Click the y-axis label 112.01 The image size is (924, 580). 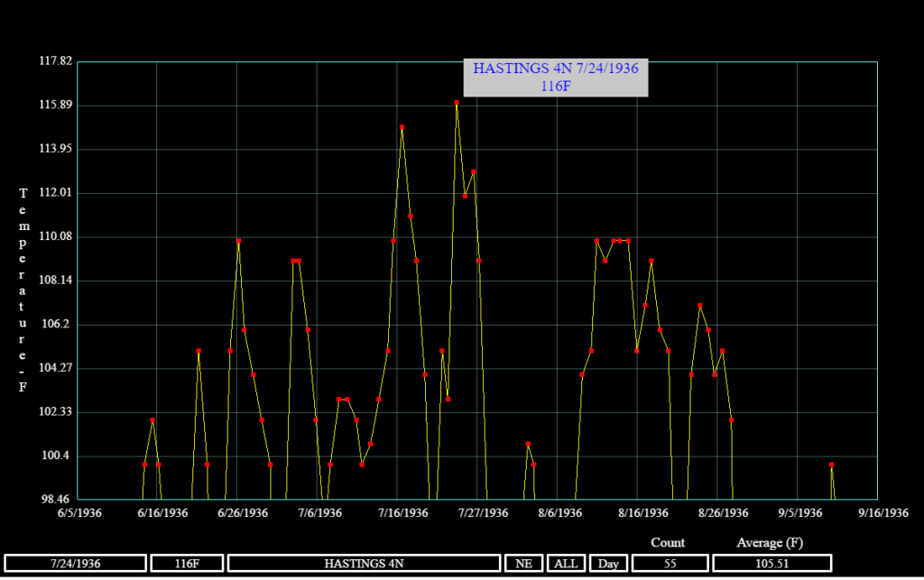tap(55, 192)
